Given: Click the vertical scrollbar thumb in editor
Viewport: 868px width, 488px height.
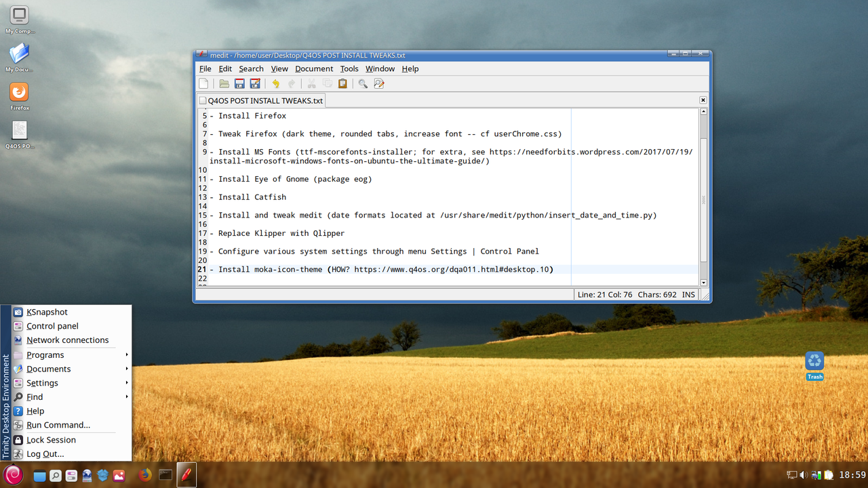Looking at the screenshot, I should (704, 200).
